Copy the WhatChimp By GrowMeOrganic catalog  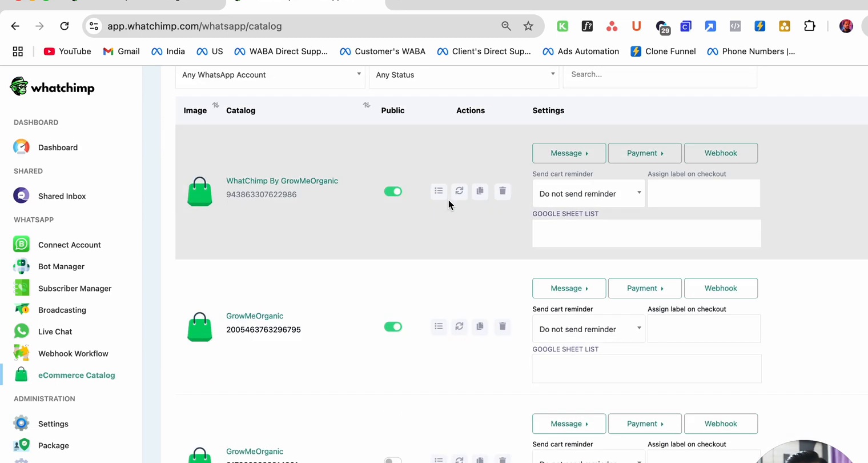tap(480, 191)
